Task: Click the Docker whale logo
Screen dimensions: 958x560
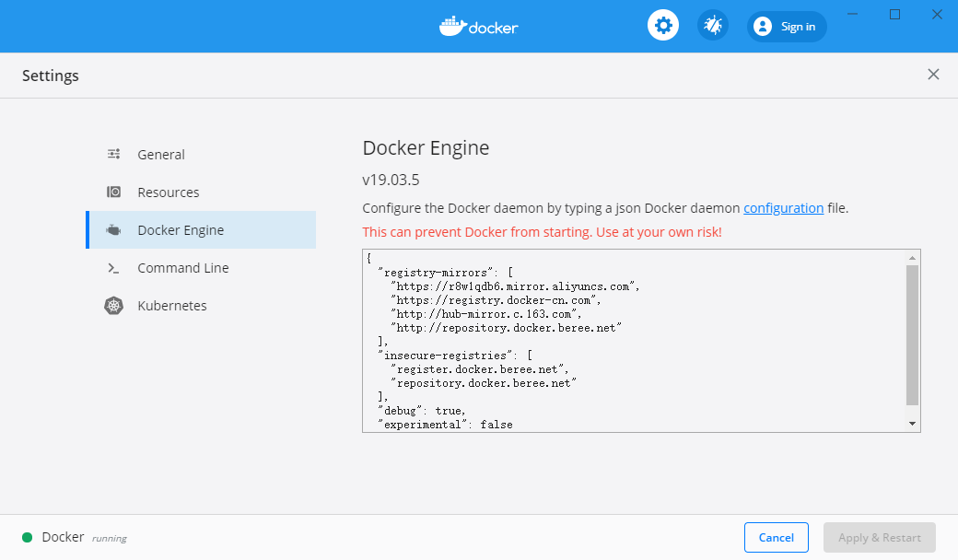Action: (x=478, y=27)
